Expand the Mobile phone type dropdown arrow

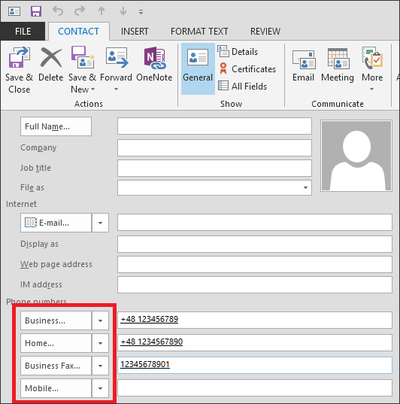[x=100, y=388]
